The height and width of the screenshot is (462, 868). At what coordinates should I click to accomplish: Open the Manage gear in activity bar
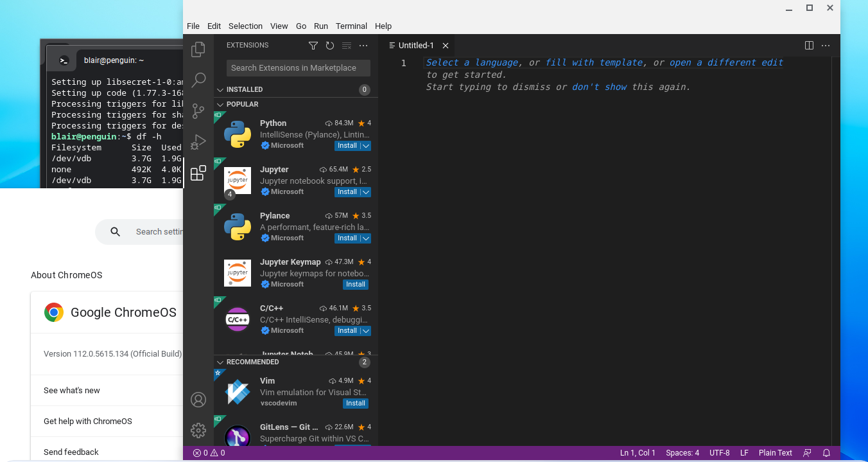pyautogui.click(x=198, y=431)
